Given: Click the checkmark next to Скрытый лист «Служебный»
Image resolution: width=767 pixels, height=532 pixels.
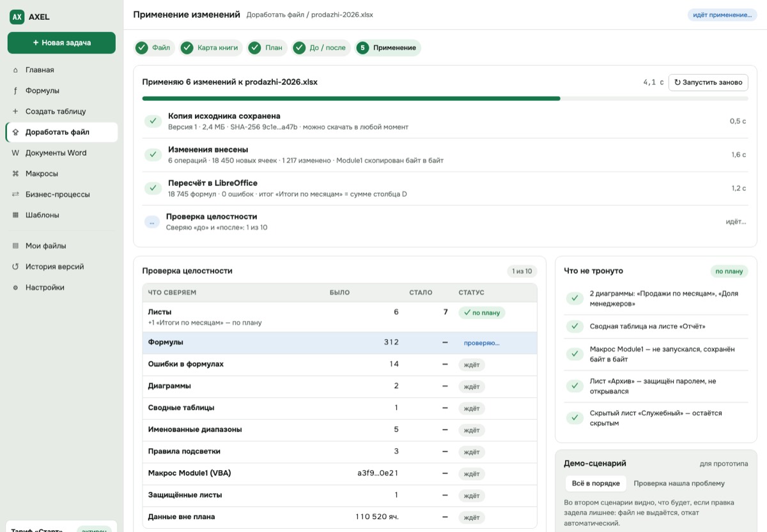Looking at the screenshot, I should click(575, 418).
